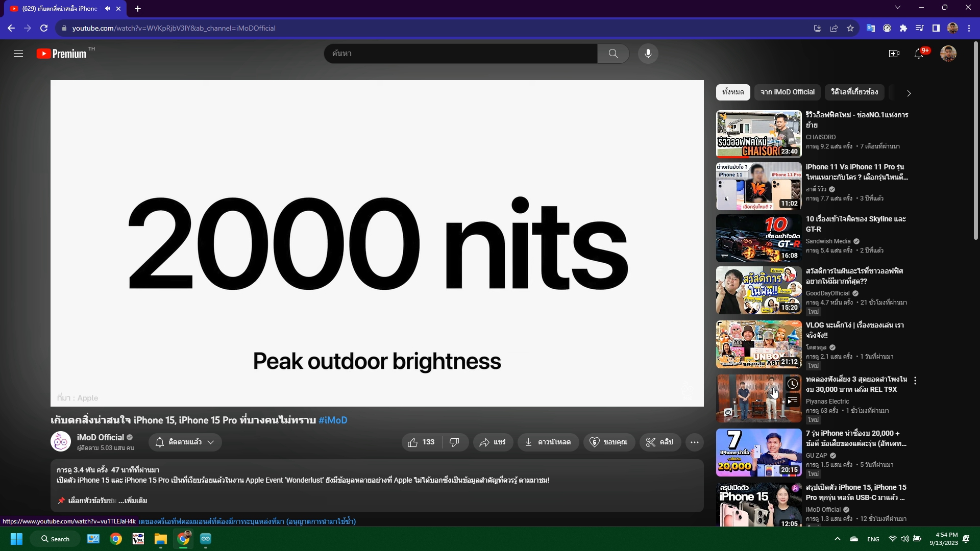Viewport: 980px width, 551px height.
Task: Open taskbar volume speaker icon
Action: [904, 539]
